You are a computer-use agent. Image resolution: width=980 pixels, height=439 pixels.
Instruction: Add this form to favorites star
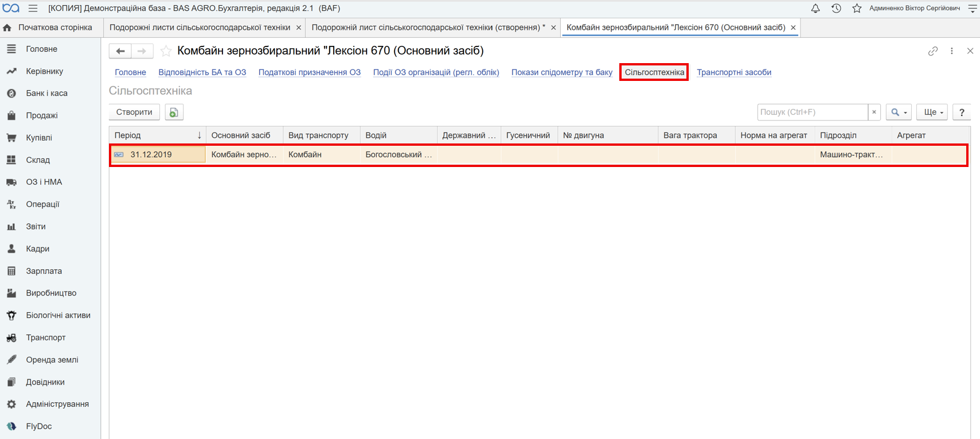point(166,51)
